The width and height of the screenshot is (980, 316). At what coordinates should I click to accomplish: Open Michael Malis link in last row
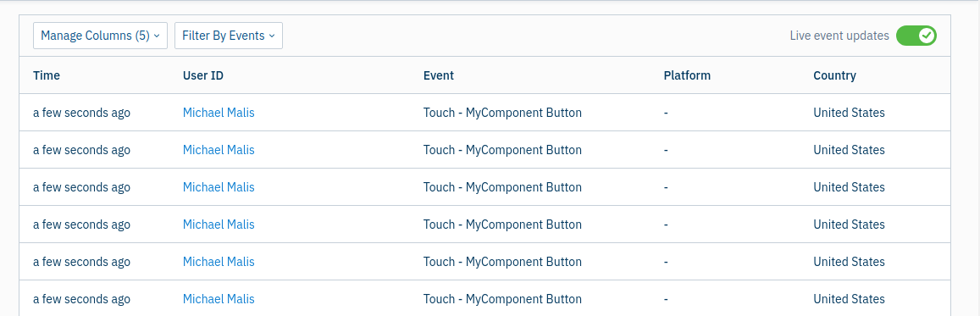(219, 299)
